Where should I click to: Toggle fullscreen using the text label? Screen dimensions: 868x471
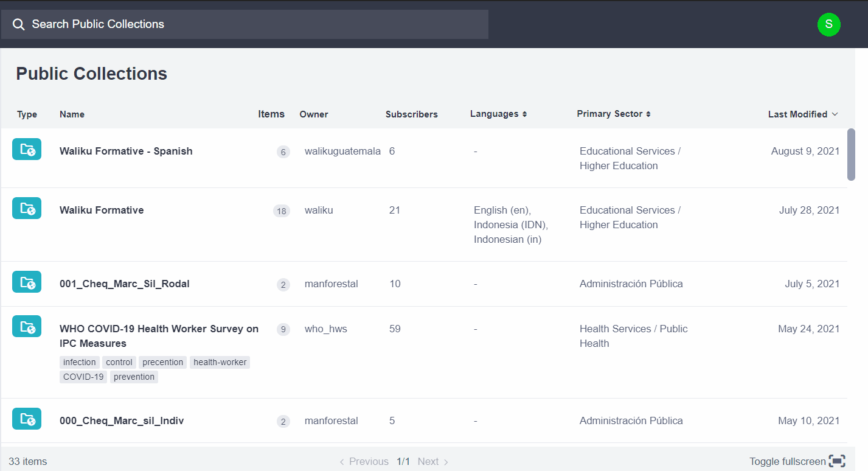[787, 461]
